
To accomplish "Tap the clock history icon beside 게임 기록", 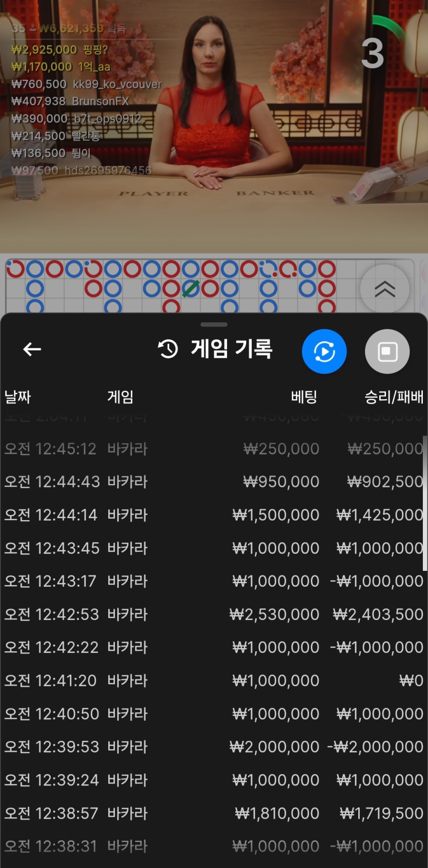I will tap(168, 349).
